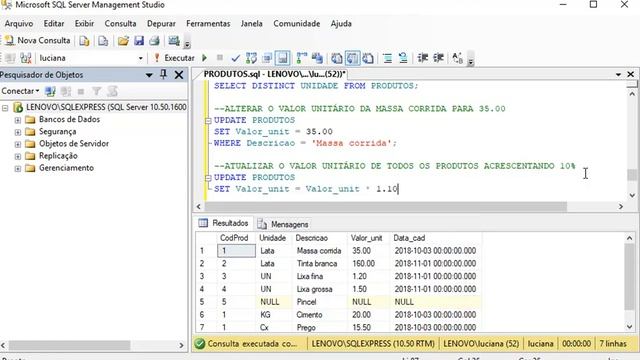This screenshot has width=640, height=360.
Task: Click the Analysis Services query icon
Action: [x=103, y=41]
